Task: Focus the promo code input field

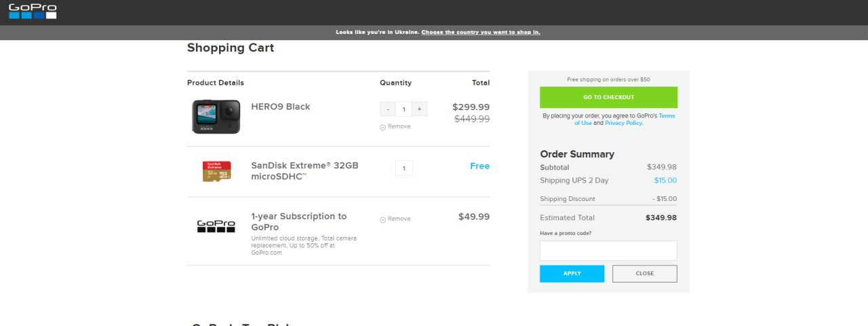Action: coord(608,251)
